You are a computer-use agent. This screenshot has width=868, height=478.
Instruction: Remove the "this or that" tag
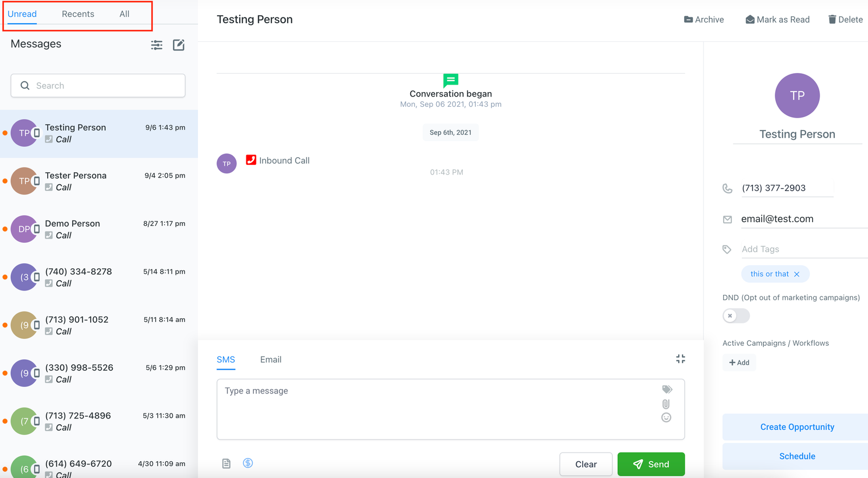pos(796,274)
